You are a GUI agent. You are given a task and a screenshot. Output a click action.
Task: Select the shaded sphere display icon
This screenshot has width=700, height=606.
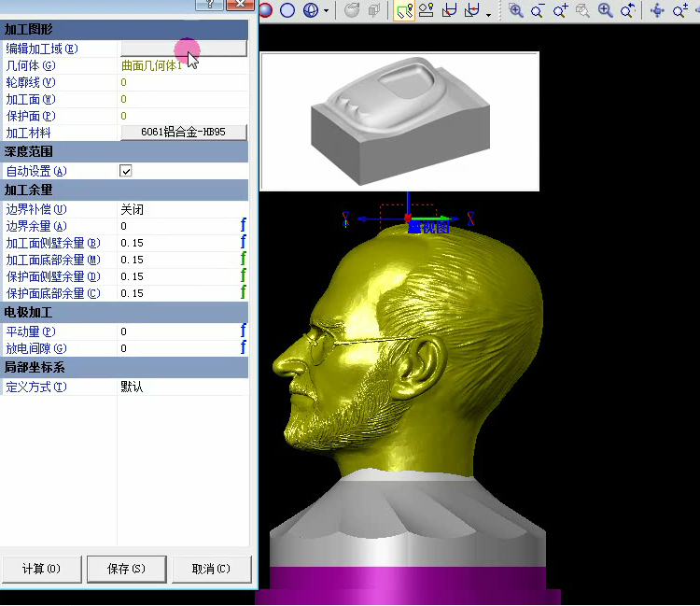tap(265, 10)
